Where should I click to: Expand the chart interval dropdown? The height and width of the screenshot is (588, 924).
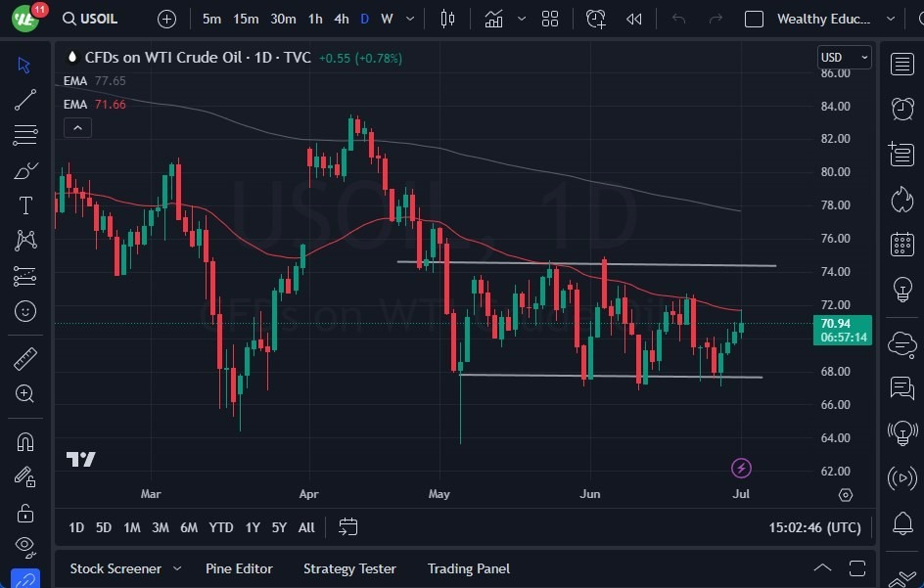pos(410,18)
